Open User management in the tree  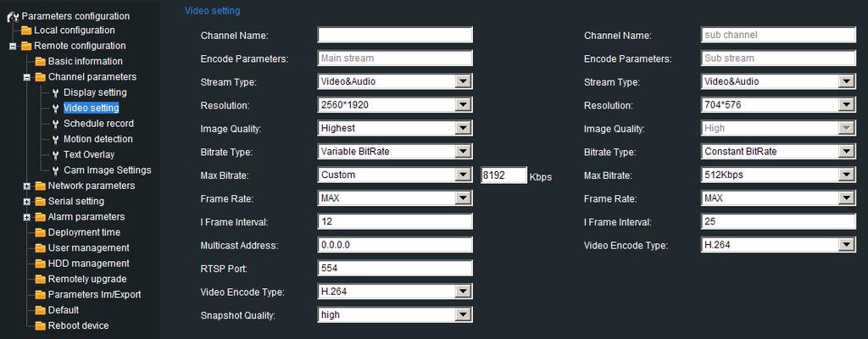[x=88, y=247]
